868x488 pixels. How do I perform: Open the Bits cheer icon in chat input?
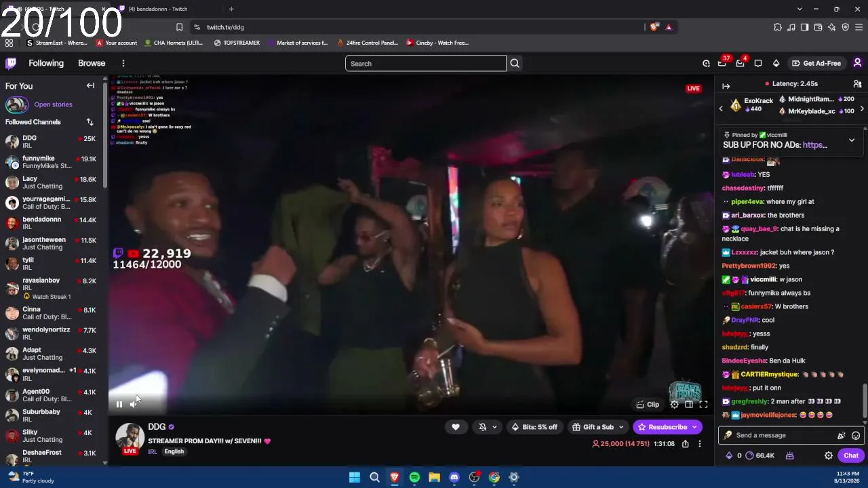pos(842,436)
